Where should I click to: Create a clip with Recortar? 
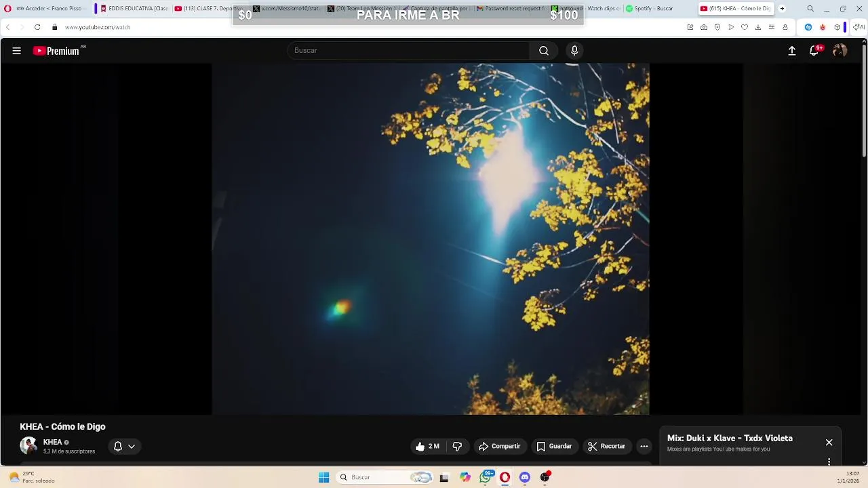[x=607, y=447]
